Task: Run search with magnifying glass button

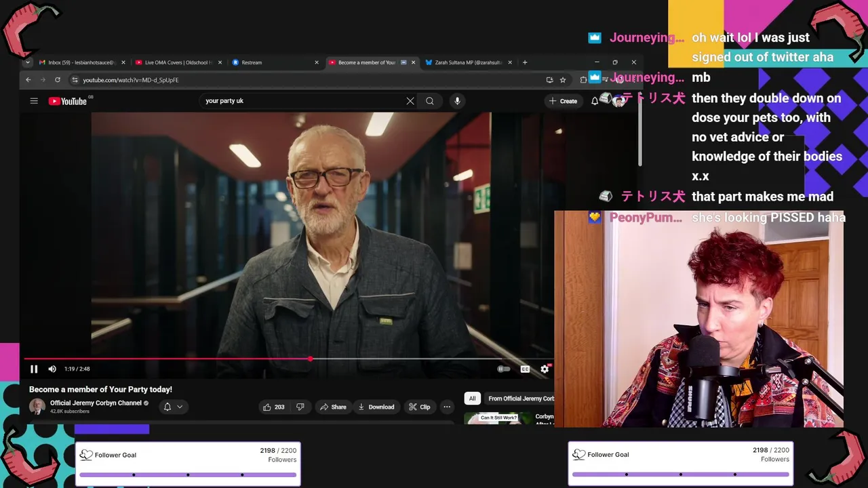Action: pos(430,101)
